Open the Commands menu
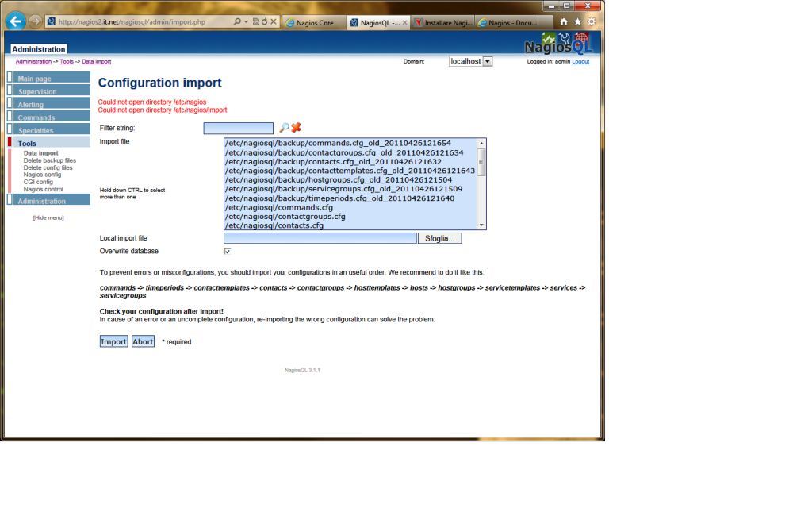 click(x=52, y=117)
